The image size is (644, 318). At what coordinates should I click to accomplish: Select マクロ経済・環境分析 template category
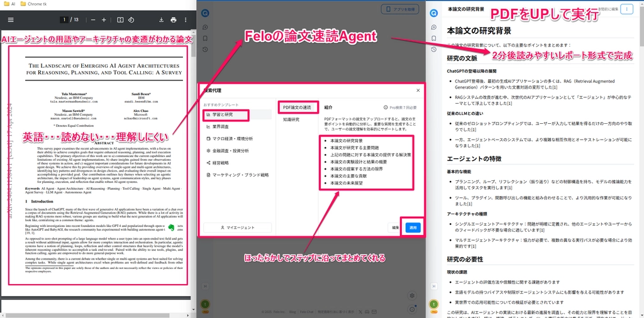(x=237, y=138)
